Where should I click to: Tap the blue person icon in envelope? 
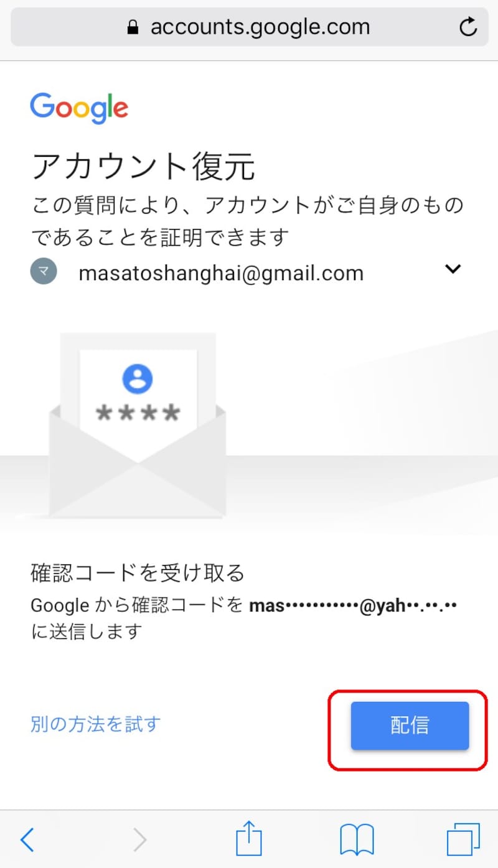pos(138,380)
